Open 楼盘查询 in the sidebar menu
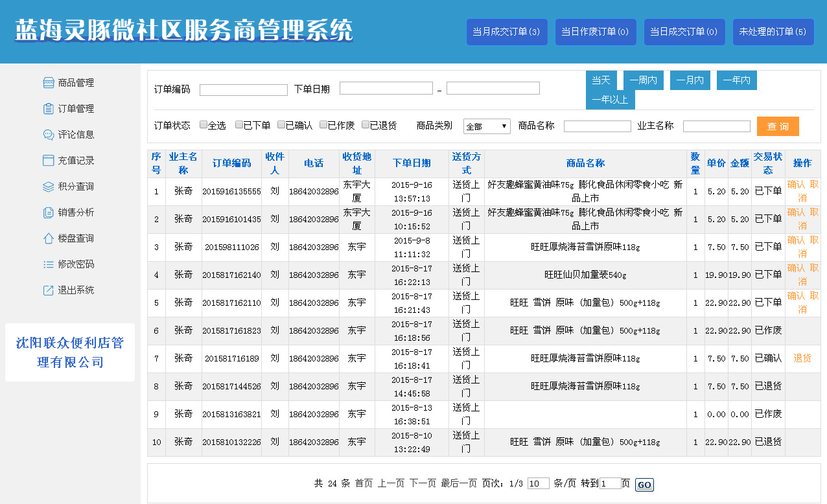The image size is (827, 504). [x=76, y=238]
